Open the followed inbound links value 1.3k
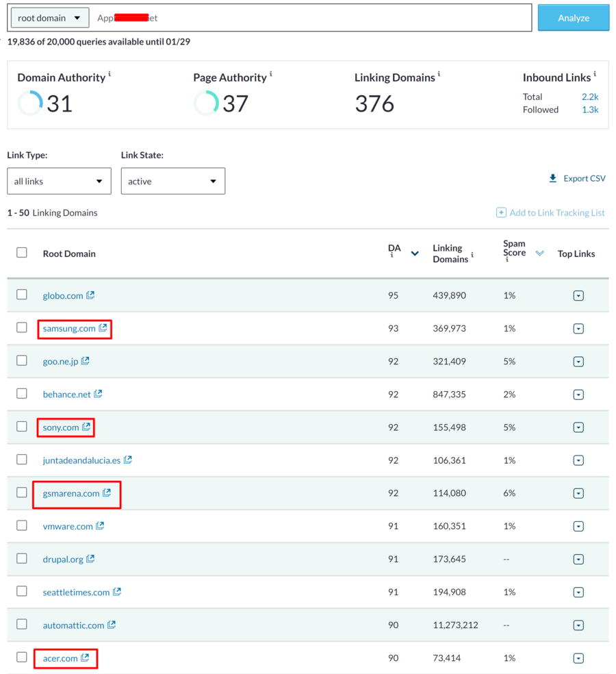 (x=590, y=110)
